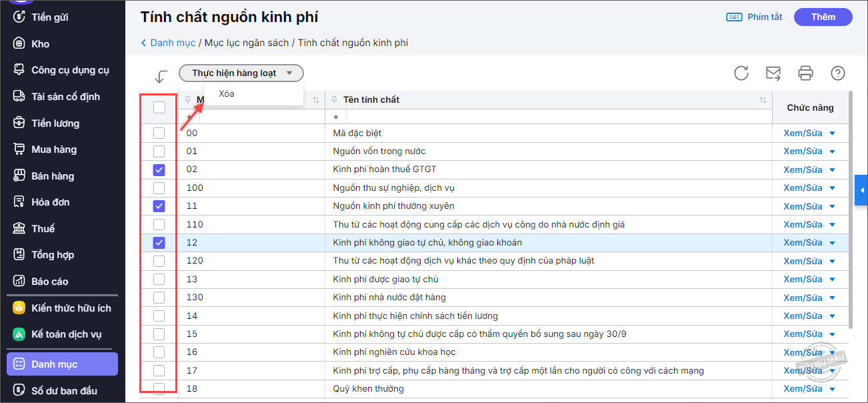This screenshot has height=403, width=868.
Task: Click the Kho warehouse sidebar icon
Action: (19, 43)
